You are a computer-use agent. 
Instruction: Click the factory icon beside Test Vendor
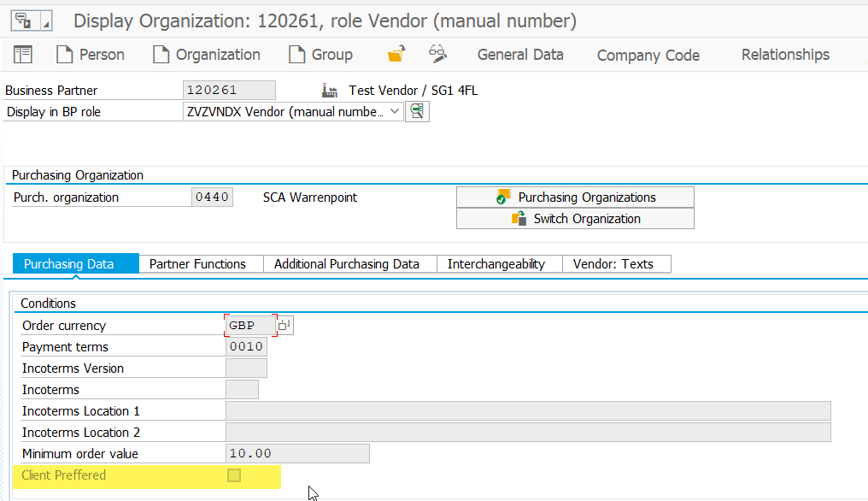pyautogui.click(x=329, y=90)
